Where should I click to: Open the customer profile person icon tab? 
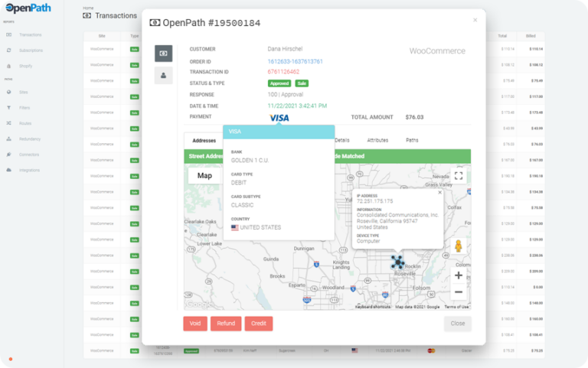(164, 75)
